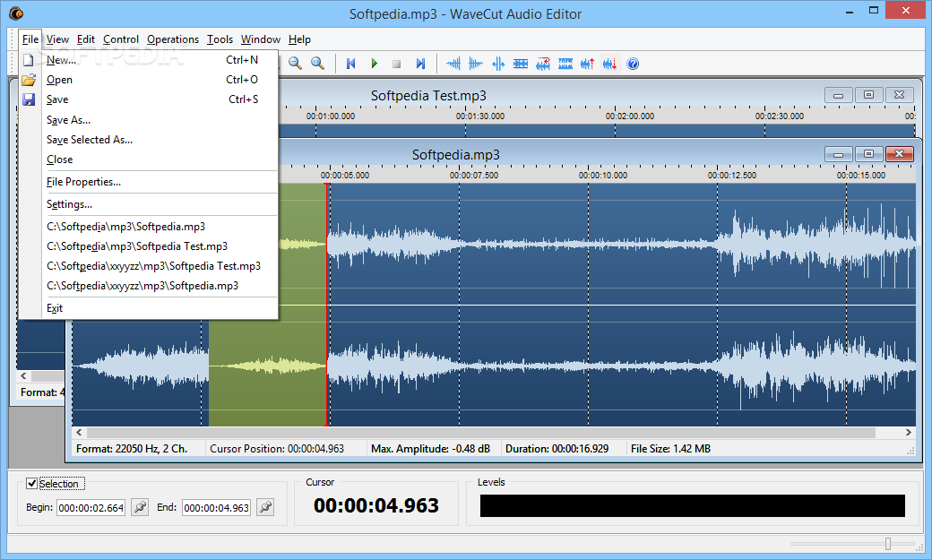Click the Max. Amplitude: -0.48 dB status text
The width and height of the screenshot is (932, 560).
pyautogui.click(x=430, y=449)
